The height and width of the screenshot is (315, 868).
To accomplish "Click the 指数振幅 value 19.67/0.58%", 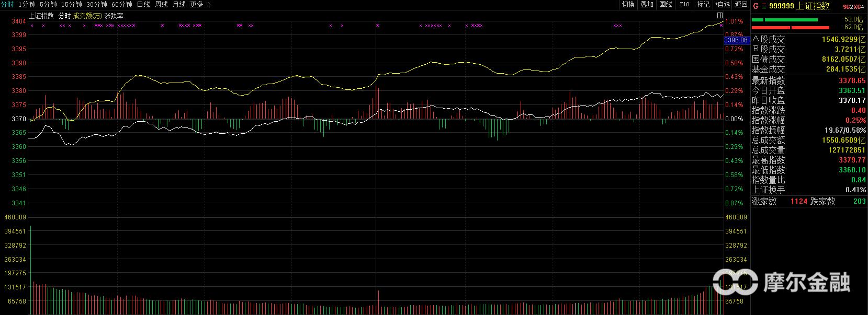I will 845,131.
